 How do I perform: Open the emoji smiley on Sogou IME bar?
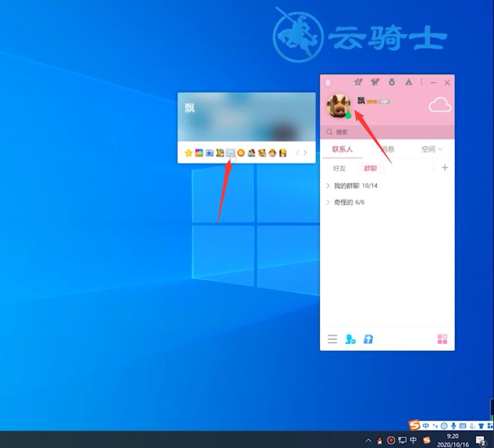click(x=444, y=426)
